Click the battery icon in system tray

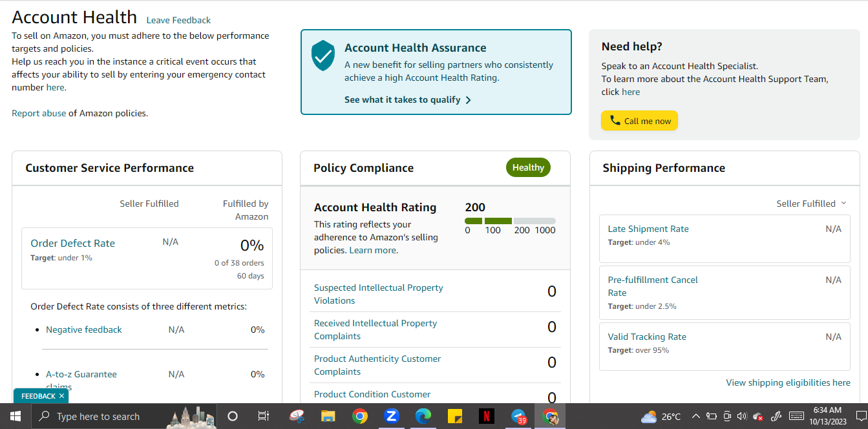point(712,416)
